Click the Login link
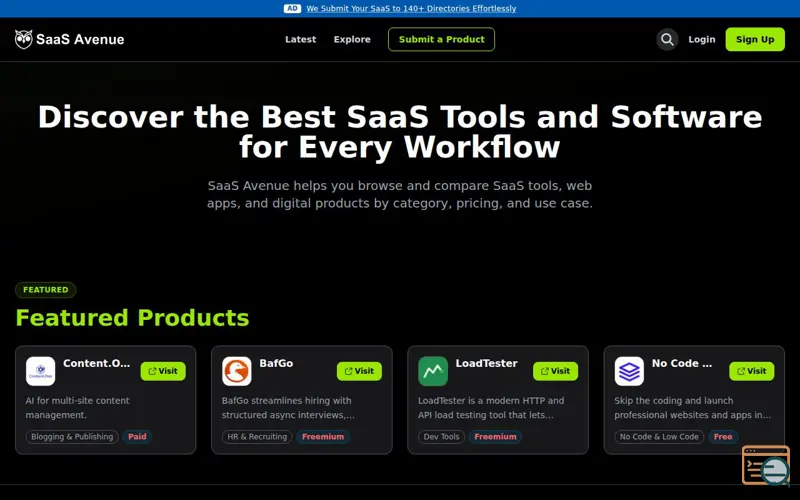The height and width of the screenshot is (500, 800). (702, 39)
